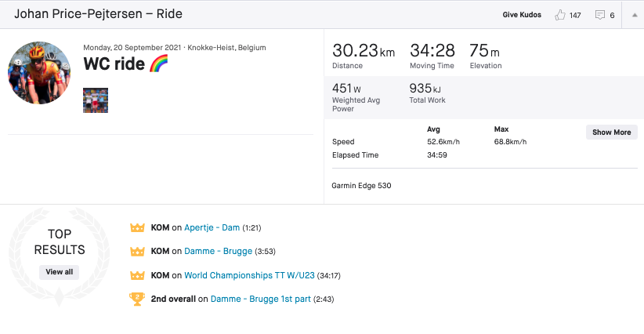The height and width of the screenshot is (334, 644).
Task: Open comments via the speech bubble icon
Action: point(600,15)
